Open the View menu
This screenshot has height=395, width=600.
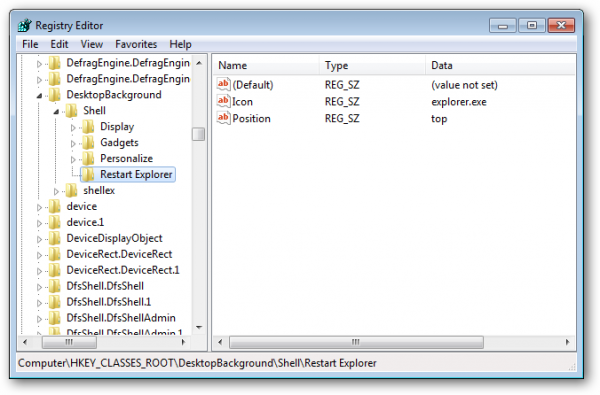(x=91, y=44)
